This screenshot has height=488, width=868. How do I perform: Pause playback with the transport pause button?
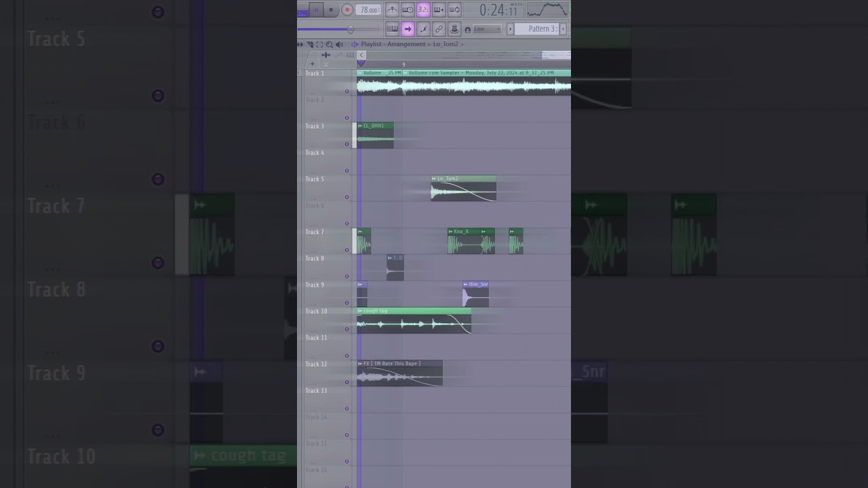(316, 9)
